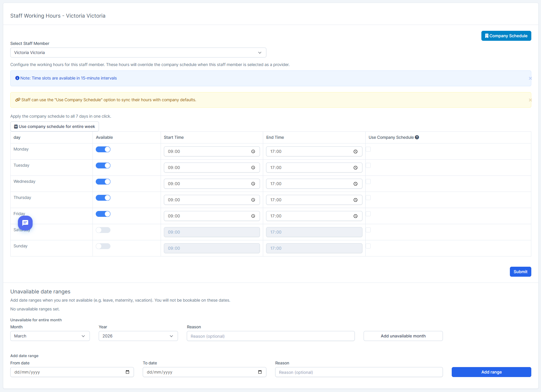Click the clock icon in Friday's end time
The width and height of the screenshot is (541, 392).
(x=355, y=216)
